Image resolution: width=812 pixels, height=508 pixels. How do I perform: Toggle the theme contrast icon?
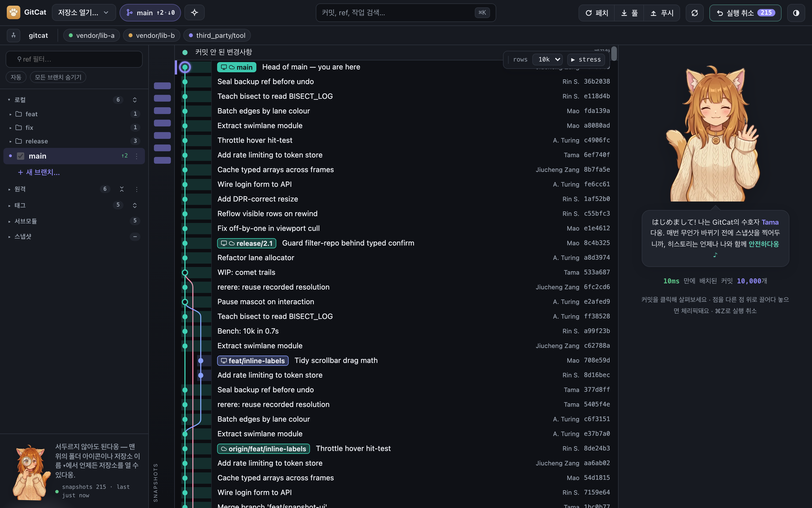tap(796, 13)
